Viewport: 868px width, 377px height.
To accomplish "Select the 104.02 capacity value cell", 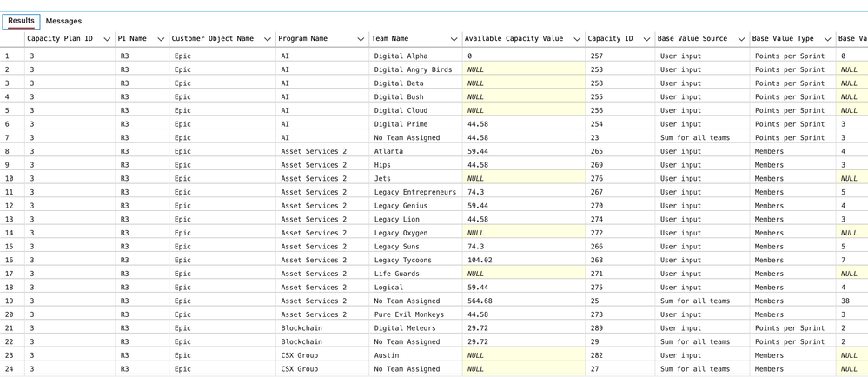I will (x=524, y=261).
